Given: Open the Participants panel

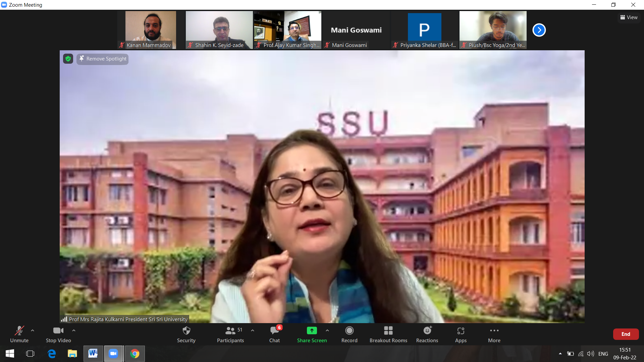Looking at the screenshot, I should (230, 334).
